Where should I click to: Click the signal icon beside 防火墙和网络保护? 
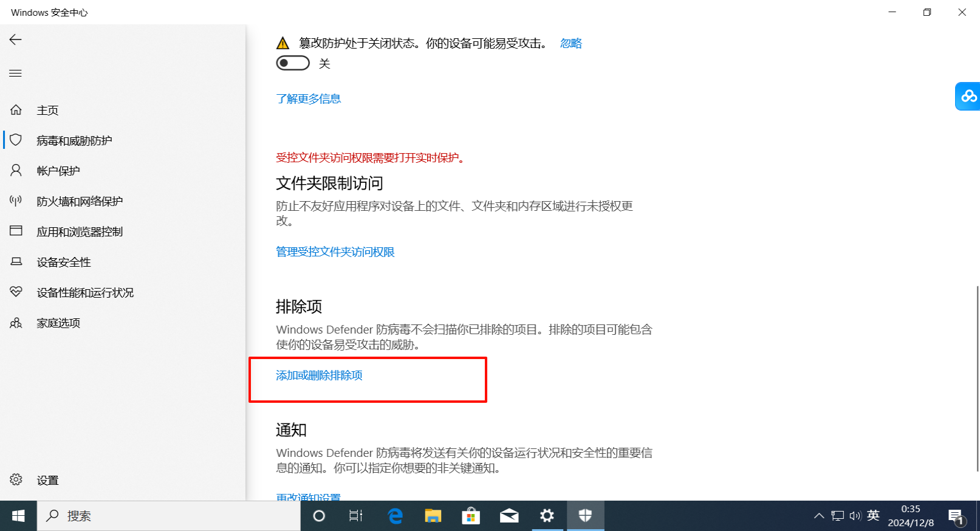pyautogui.click(x=16, y=201)
